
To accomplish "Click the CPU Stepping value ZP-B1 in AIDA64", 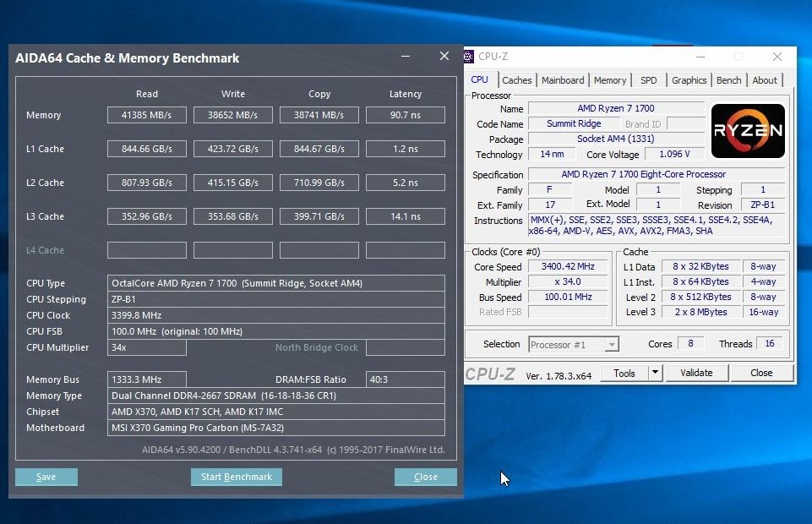I will point(276,299).
